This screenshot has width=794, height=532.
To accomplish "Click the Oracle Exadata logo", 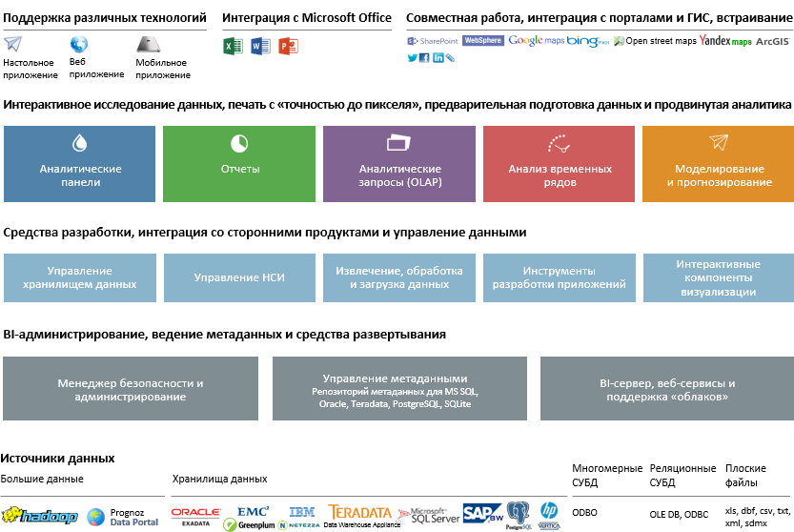I will click(196, 517).
